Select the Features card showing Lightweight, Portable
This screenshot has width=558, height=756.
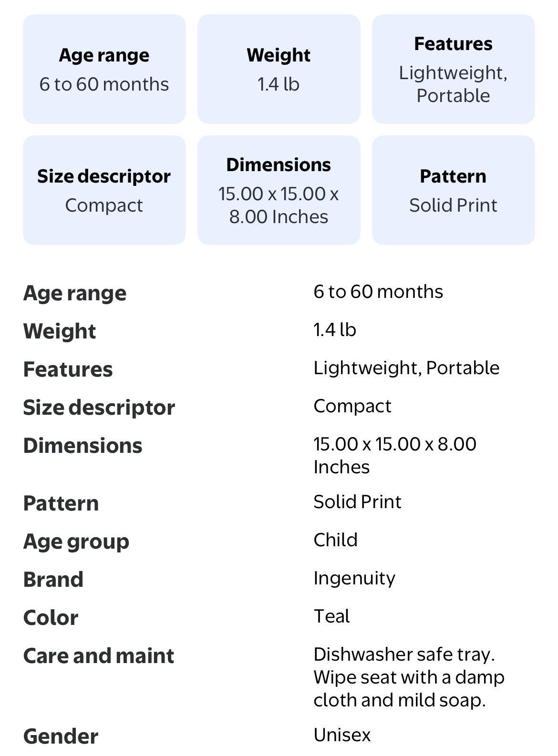[453, 69]
